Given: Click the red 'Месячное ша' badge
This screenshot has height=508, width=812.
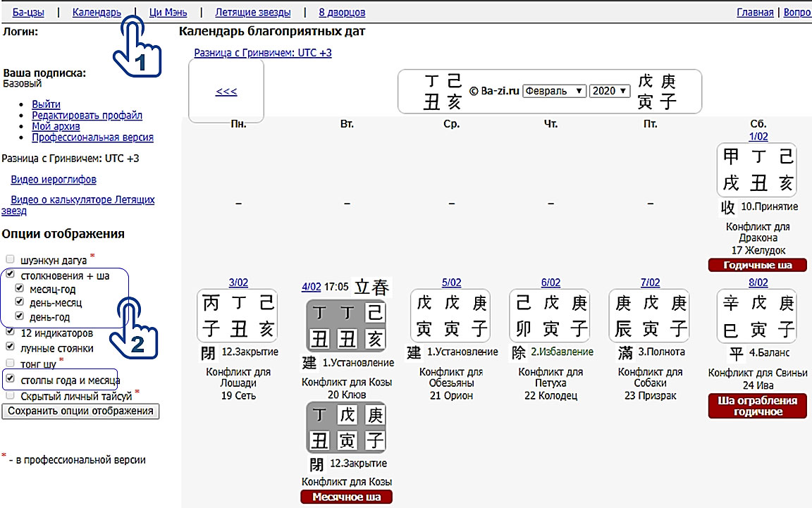Looking at the screenshot, I should (346, 497).
